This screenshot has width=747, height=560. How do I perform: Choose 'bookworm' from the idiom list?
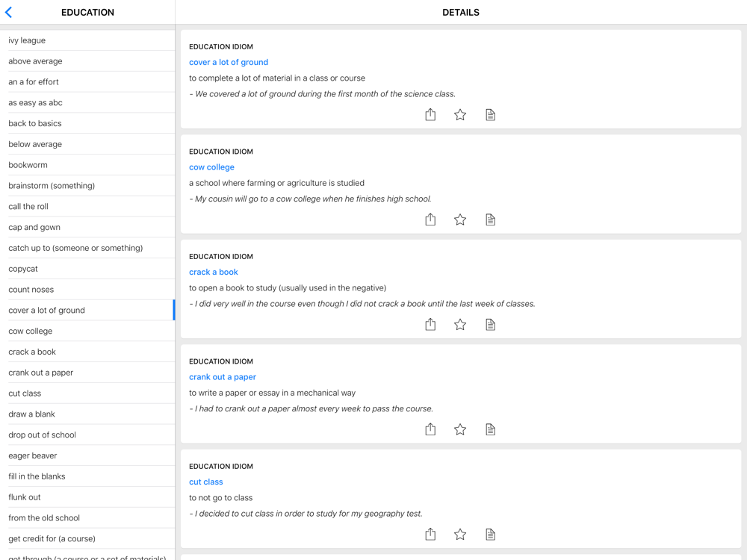pos(28,165)
